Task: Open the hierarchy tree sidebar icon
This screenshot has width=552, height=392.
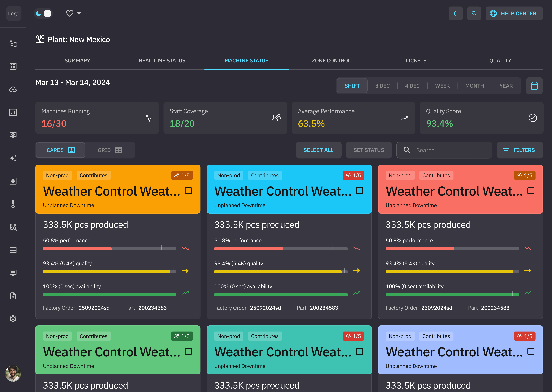Action: [13, 43]
